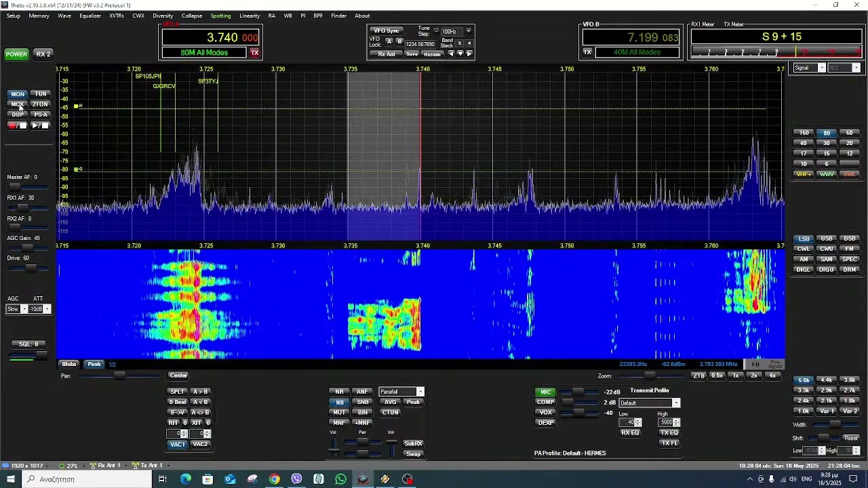The width and height of the screenshot is (868, 488).
Task: Click band stack left arrow button
Action: 451,54
